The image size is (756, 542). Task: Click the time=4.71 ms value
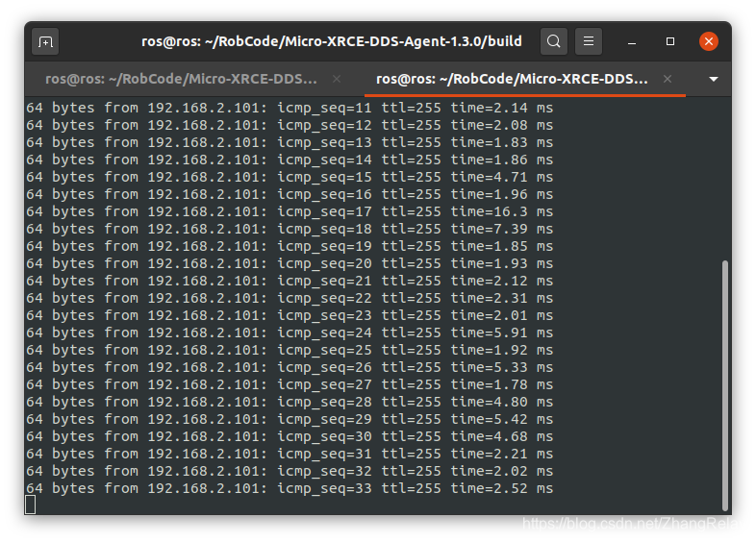coord(502,177)
